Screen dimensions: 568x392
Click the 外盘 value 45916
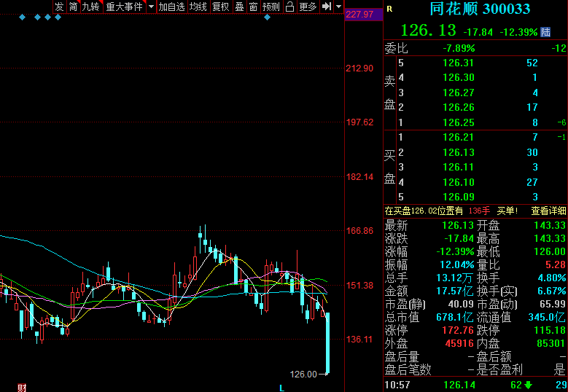[x=459, y=343]
